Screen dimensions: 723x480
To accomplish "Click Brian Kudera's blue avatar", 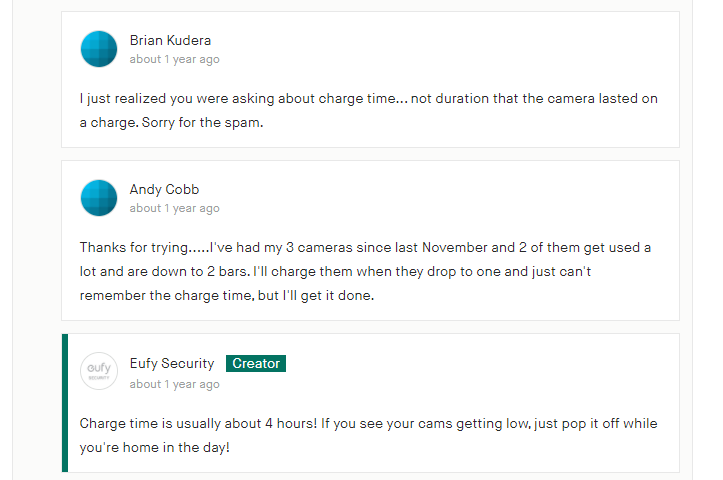I will (99, 49).
